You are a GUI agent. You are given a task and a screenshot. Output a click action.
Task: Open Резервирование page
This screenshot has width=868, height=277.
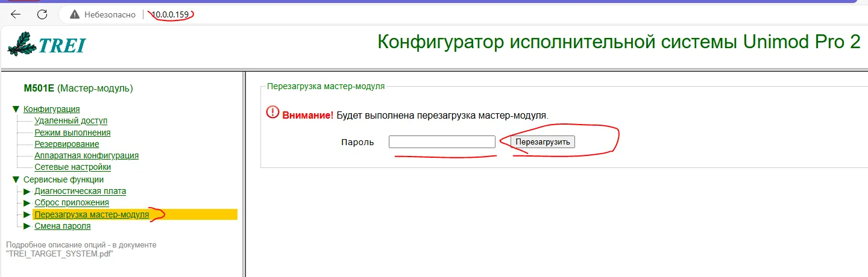point(67,144)
